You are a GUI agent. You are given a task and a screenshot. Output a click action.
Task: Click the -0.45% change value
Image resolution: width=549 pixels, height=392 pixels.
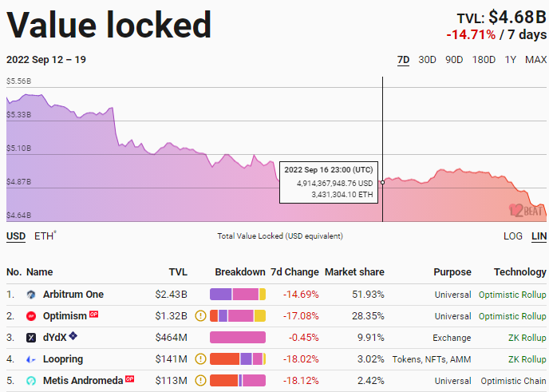pos(303,338)
